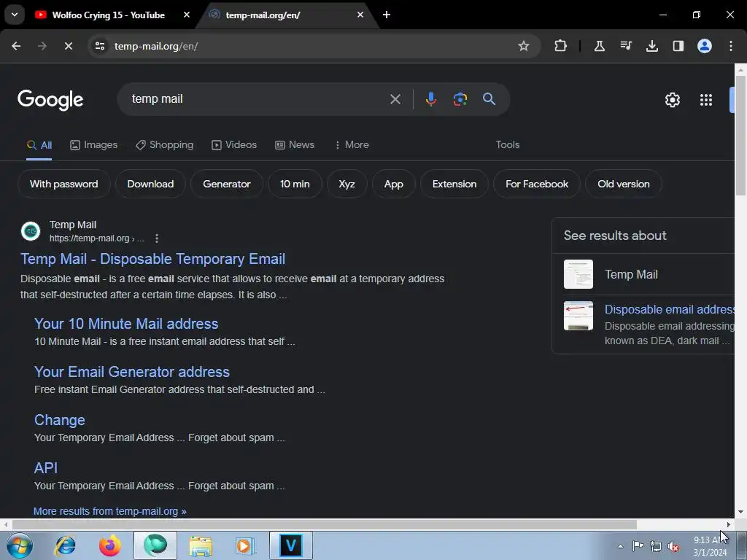747x560 pixels.
Task: Expand the More search categories menu
Action: pos(352,145)
